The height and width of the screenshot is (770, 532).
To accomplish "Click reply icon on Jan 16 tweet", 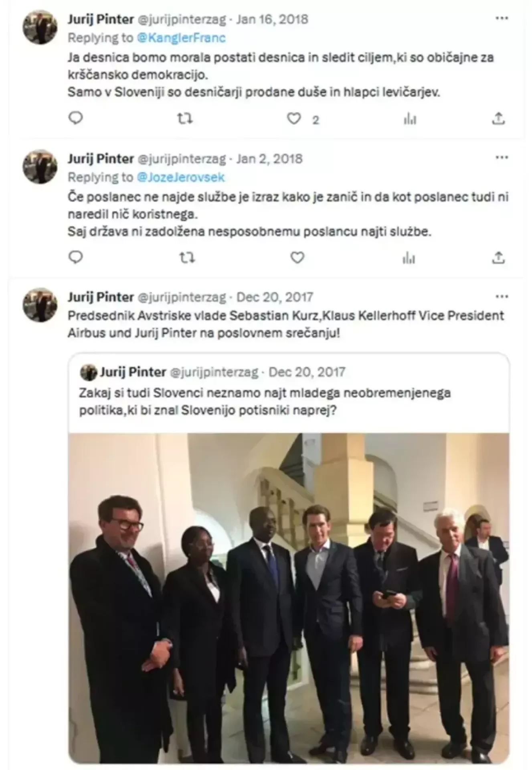I will coord(76,118).
